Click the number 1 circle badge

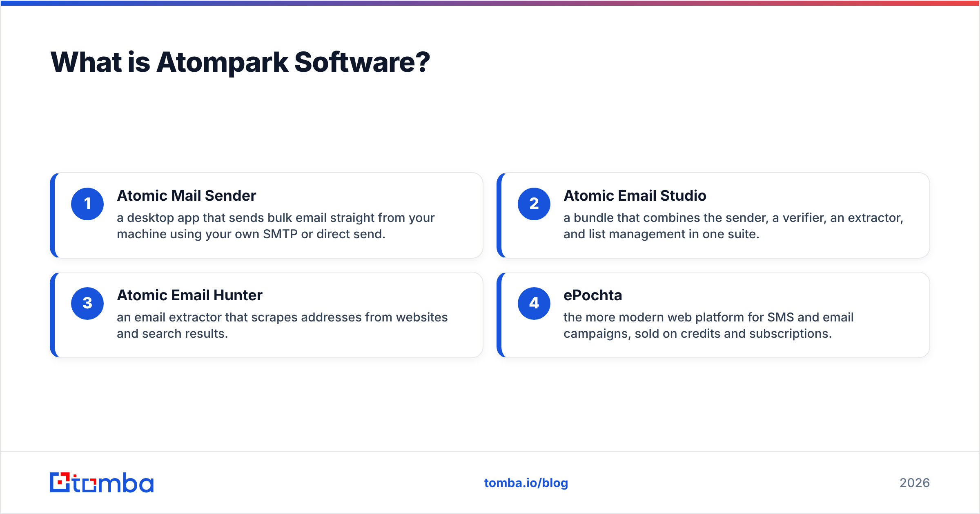point(87,204)
